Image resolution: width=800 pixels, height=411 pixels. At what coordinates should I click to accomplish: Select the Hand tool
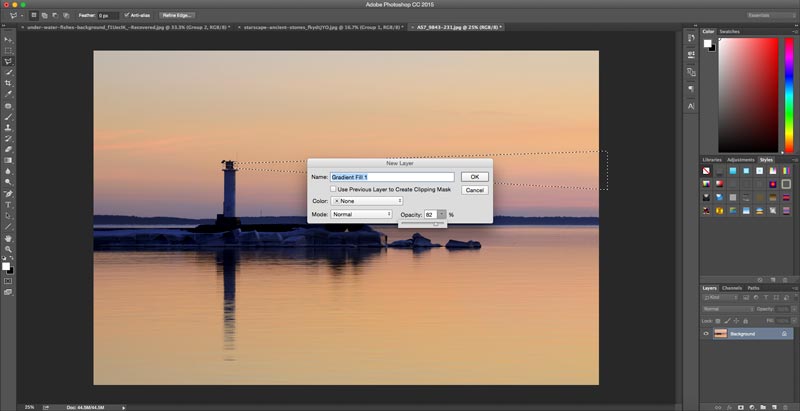[8, 238]
